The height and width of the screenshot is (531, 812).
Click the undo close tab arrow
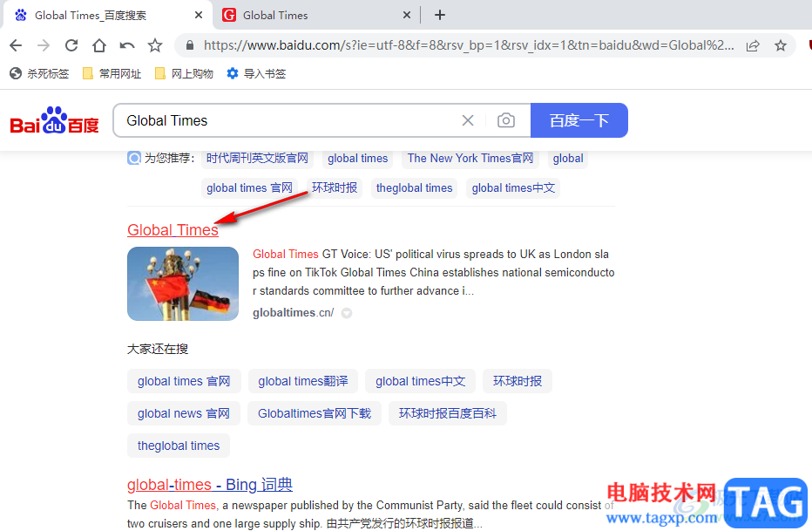point(127,45)
